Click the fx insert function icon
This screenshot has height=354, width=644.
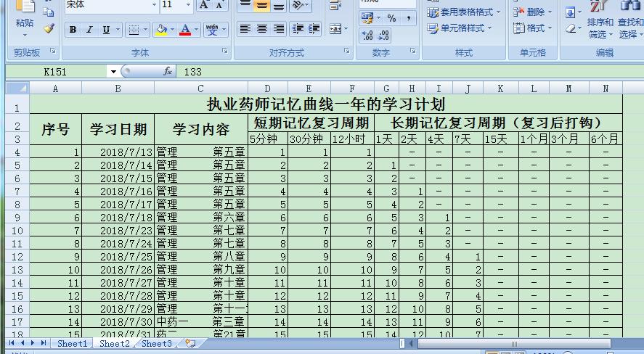[168, 72]
